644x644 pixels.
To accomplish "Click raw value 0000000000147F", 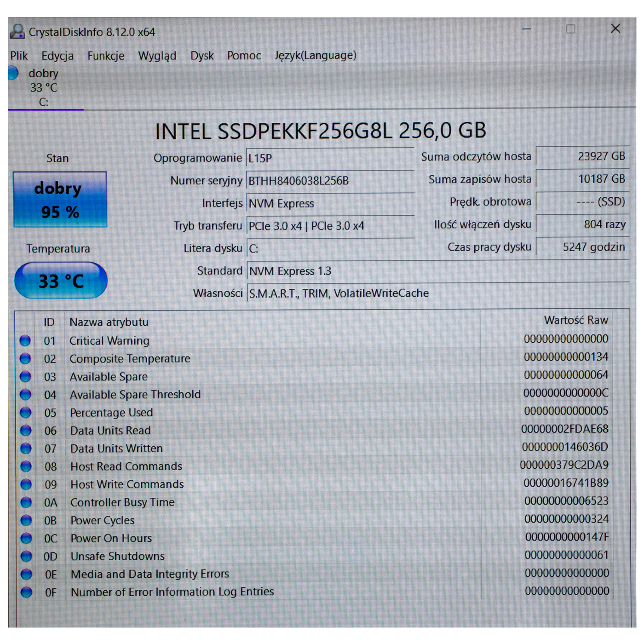I will 567,537.
